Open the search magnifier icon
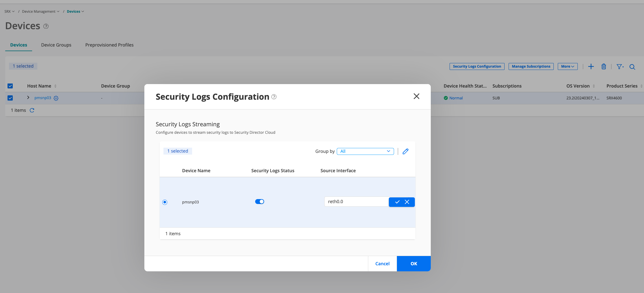Screen dimensions: 644x293 (x=632, y=67)
